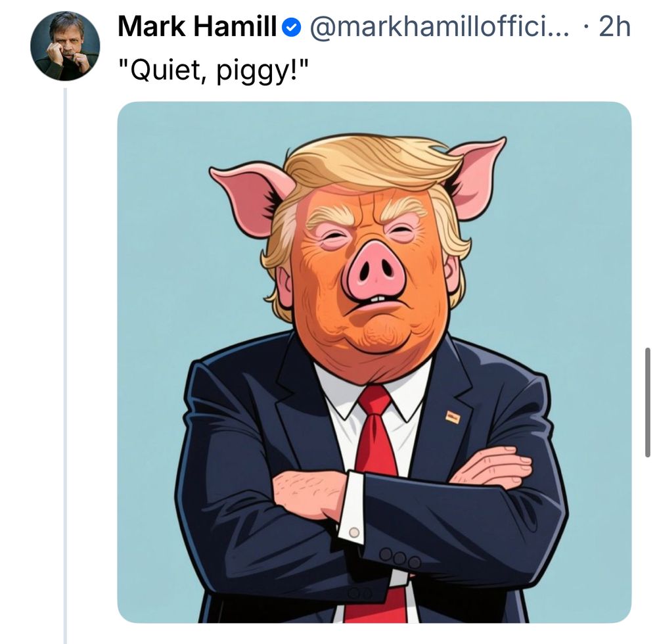Open the Mark Hamill display name link
Viewport: 657px width, 644px height.
(198, 27)
